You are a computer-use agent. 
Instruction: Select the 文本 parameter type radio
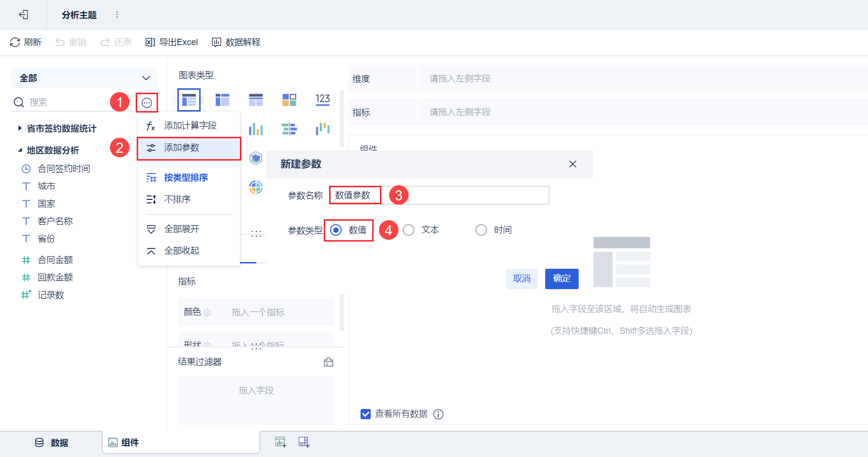click(409, 230)
